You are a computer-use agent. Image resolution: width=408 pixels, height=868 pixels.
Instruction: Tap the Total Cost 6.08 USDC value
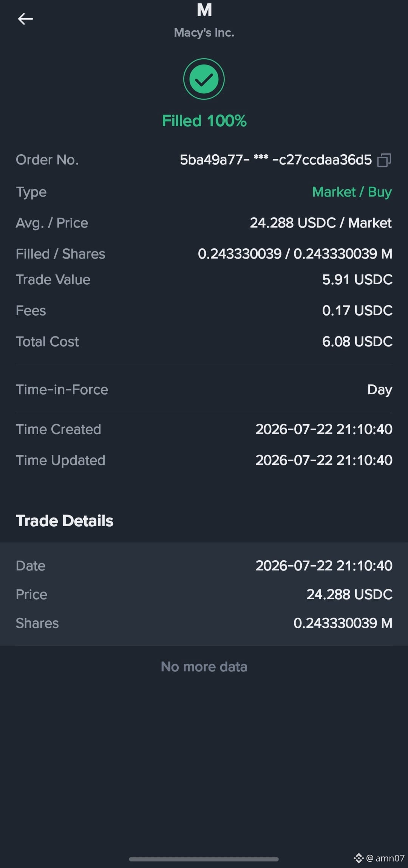357,342
